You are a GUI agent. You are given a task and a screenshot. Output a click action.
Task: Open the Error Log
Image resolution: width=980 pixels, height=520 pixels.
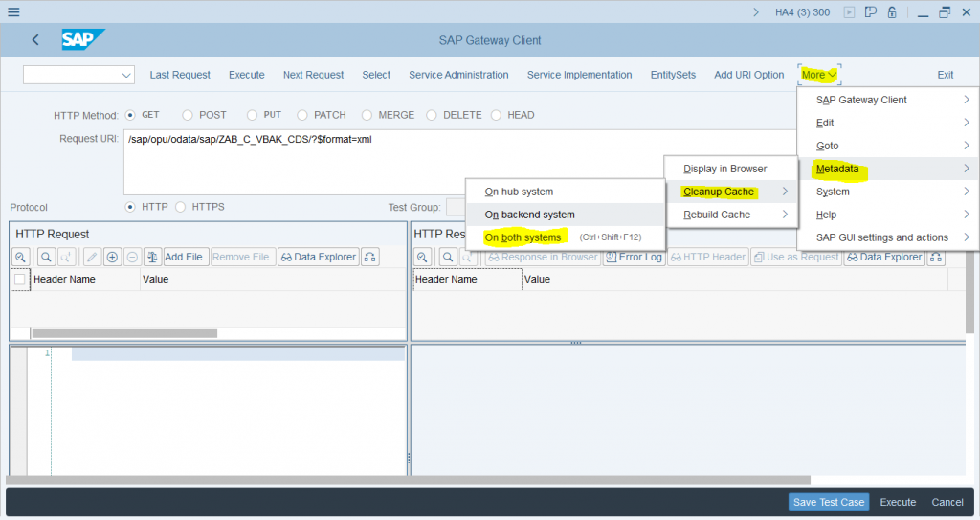634,257
